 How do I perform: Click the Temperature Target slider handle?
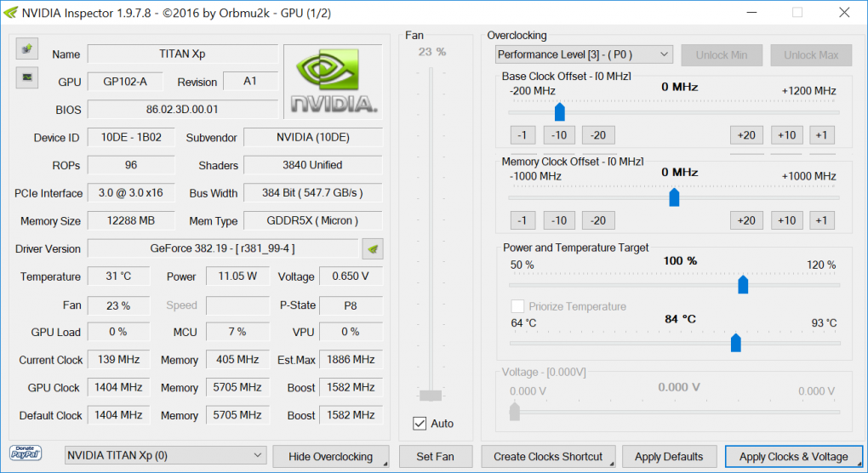[736, 343]
